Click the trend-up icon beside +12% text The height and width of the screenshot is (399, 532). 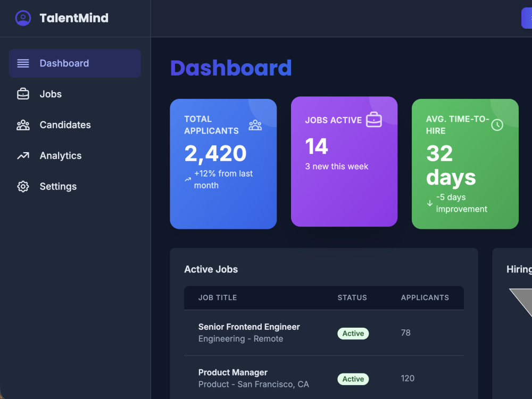(x=188, y=179)
